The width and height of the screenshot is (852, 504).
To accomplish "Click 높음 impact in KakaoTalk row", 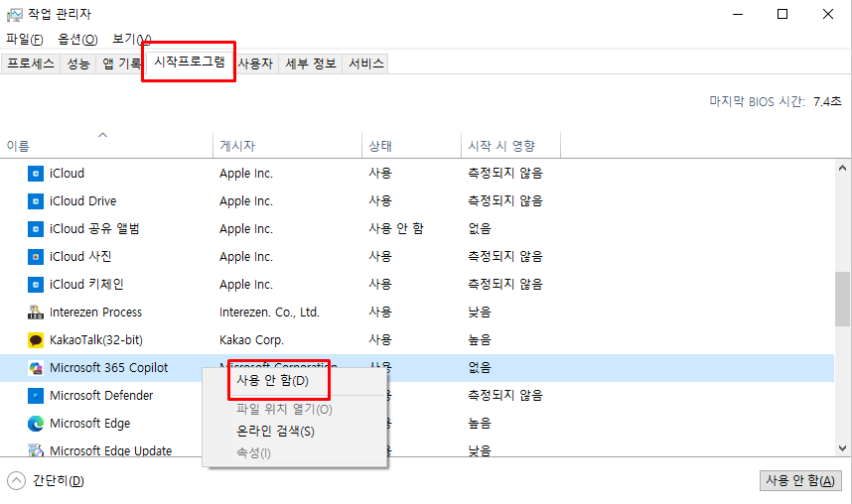I will click(x=480, y=340).
